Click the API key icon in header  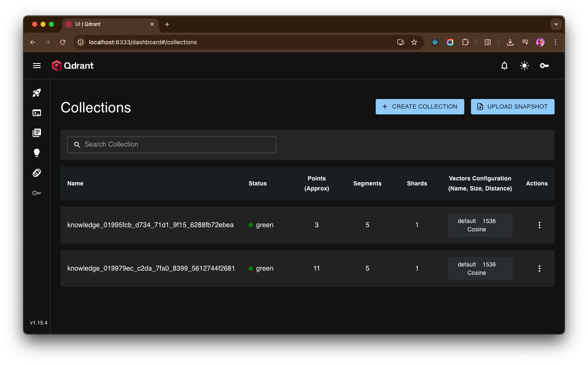pyautogui.click(x=544, y=66)
